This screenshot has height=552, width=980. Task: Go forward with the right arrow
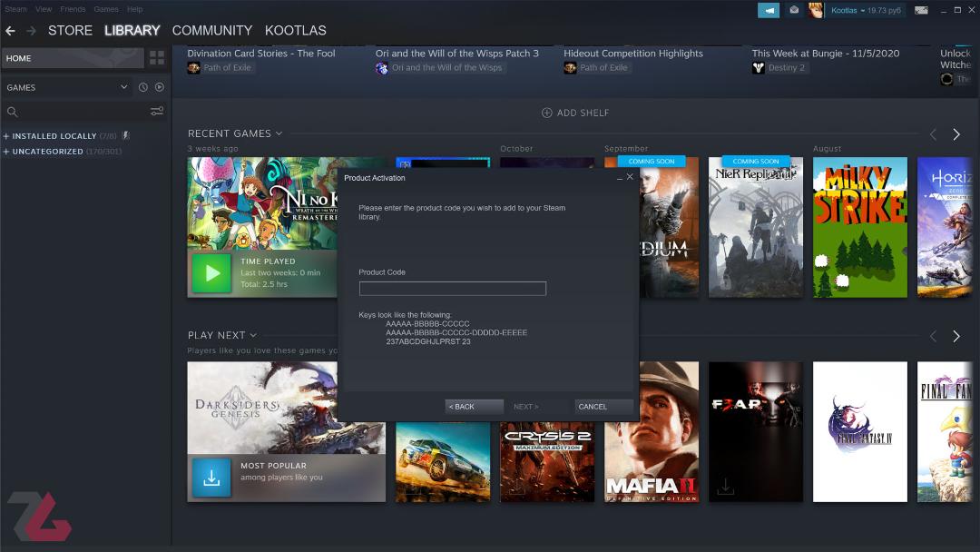(x=31, y=31)
